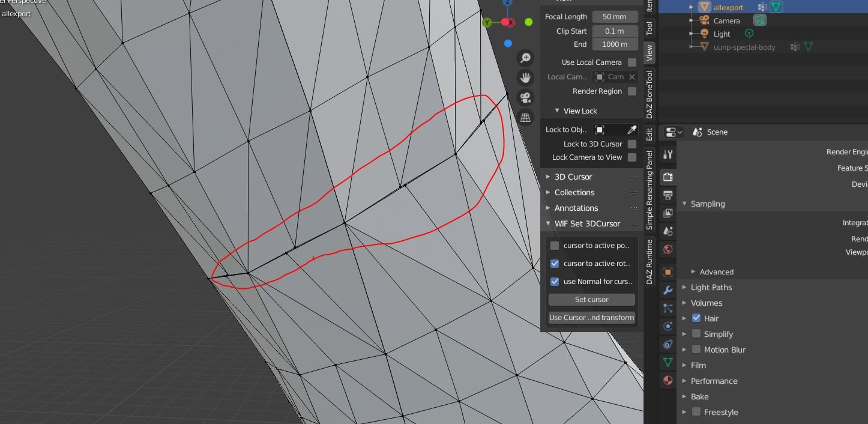Switch to the Edit sidebar tab
Viewport: 868px width, 424px height.
[649, 135]
